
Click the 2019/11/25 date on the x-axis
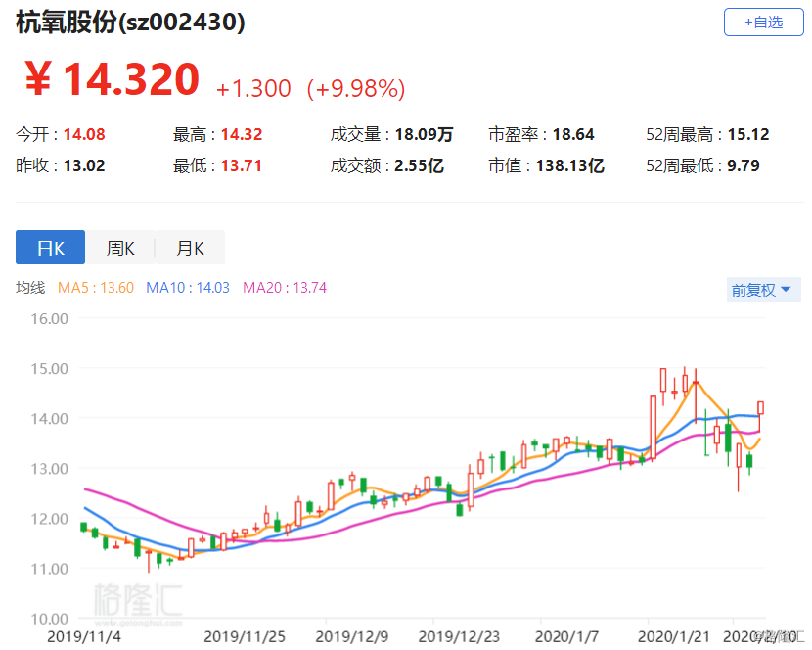coord(243,636)
